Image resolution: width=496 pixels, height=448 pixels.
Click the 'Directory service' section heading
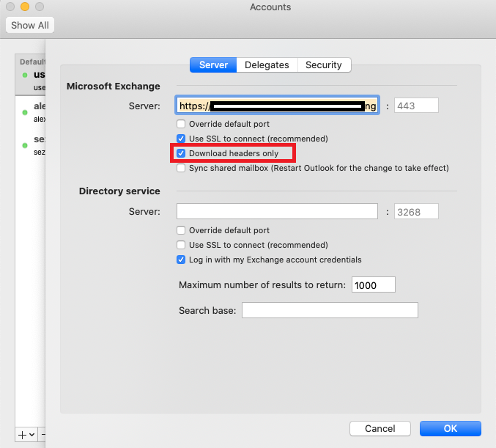pos(119,191)
